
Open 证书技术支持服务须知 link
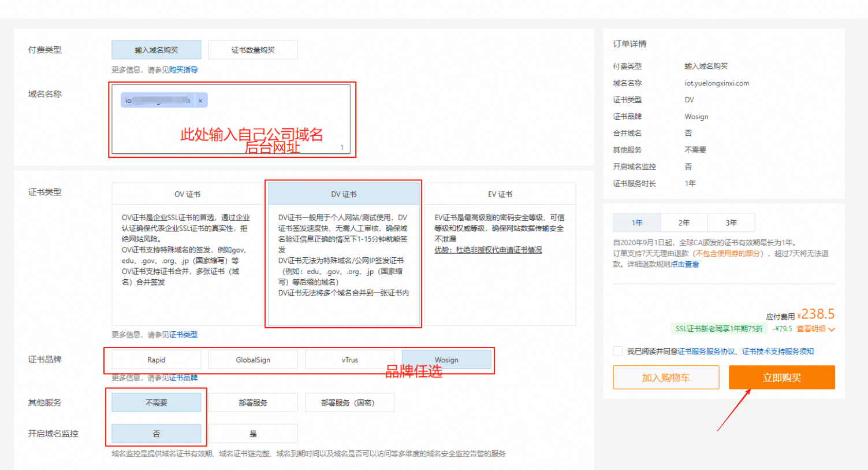tap(778, 351)
